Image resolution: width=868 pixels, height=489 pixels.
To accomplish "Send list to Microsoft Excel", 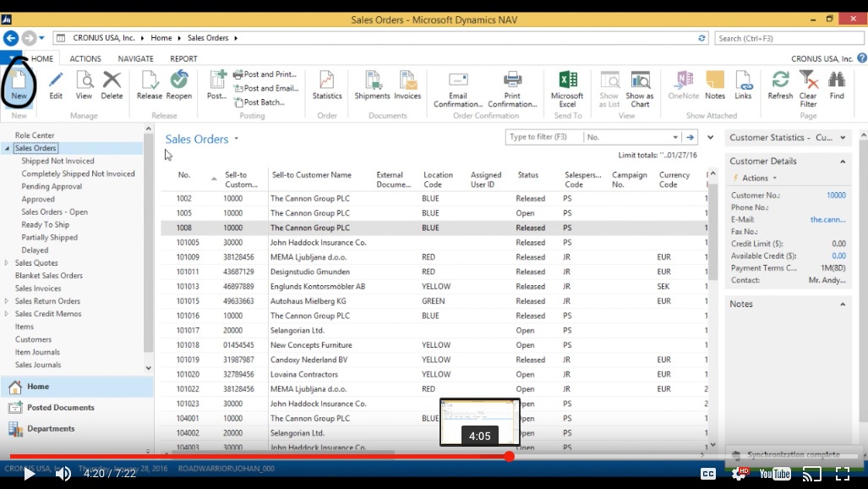I will 567,89.
